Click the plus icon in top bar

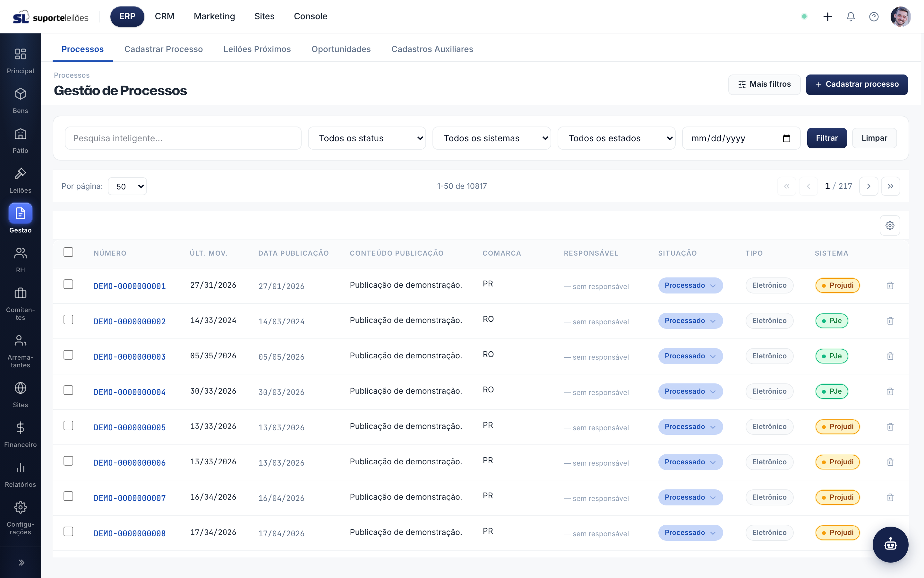tap(827, 16)
